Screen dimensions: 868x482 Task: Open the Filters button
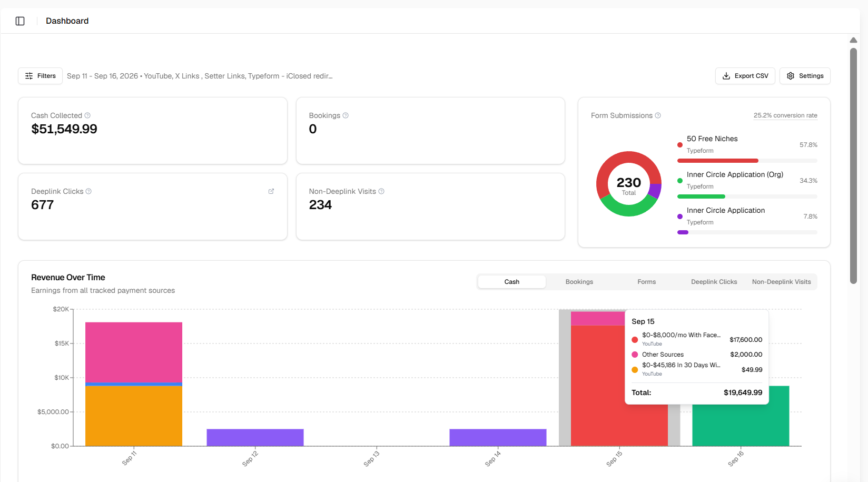[x=41, y=76]
